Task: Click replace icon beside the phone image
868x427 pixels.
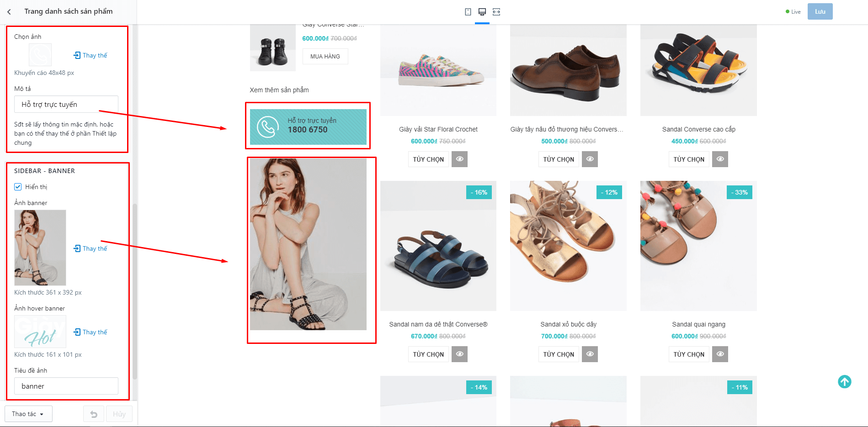Action: point(77,55)
